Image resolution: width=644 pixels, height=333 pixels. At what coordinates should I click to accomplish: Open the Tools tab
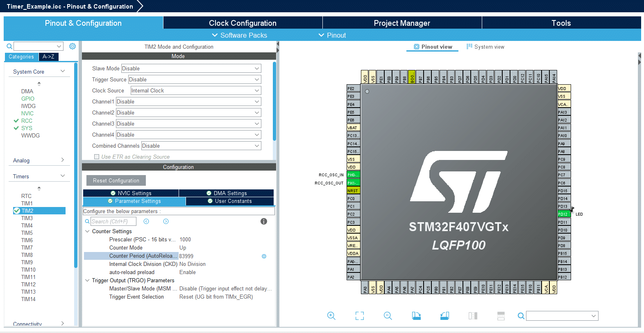pyautogui.click(x=561, y=23)
